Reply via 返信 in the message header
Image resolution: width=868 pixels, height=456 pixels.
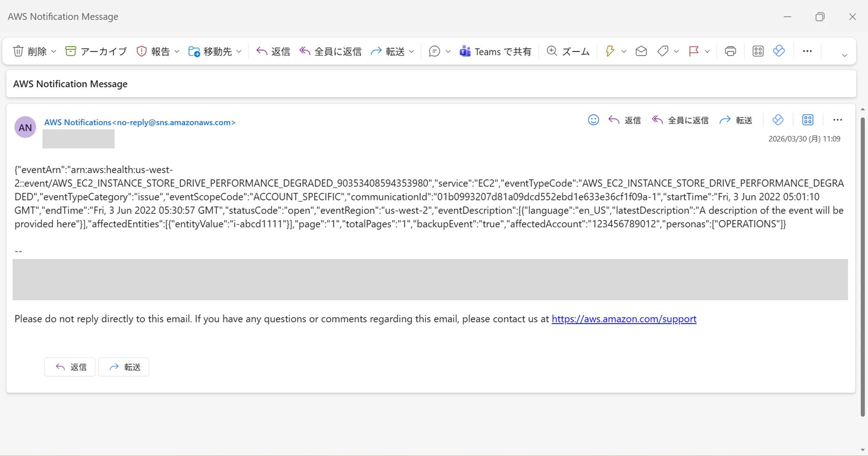[625, 120]
